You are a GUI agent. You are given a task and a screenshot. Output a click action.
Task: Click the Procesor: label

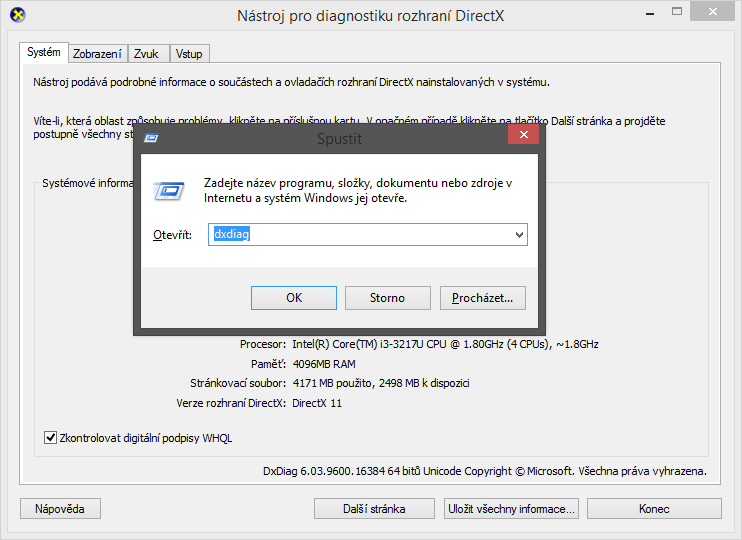pyautogui.click(x=263, y=344)
